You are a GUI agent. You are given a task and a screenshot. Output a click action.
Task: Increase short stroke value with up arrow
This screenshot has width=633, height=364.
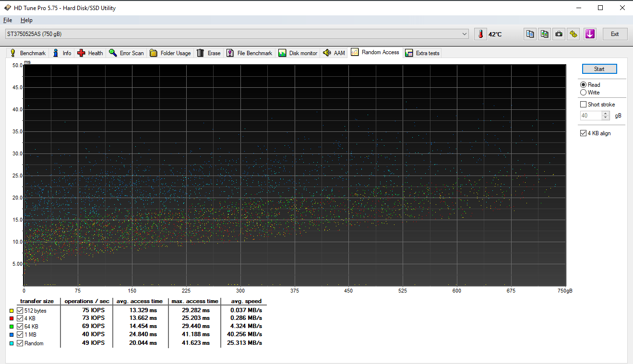(x=606, y=114)
